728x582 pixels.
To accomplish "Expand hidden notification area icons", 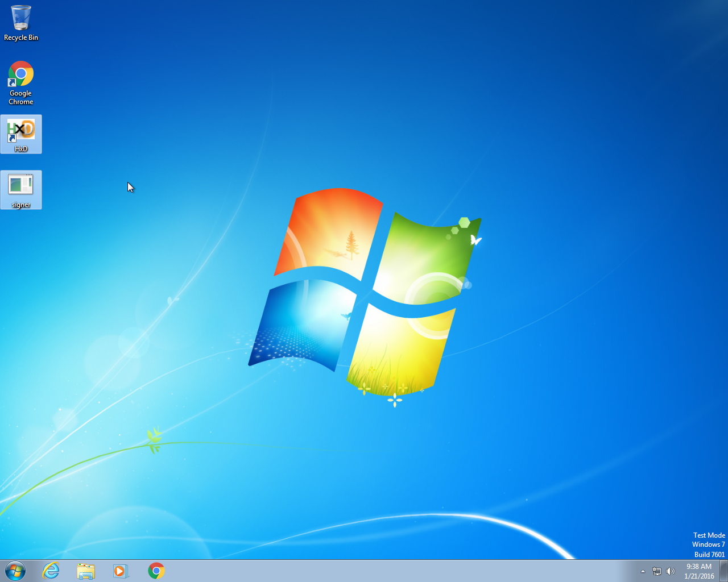I will [x=642, y=571].
